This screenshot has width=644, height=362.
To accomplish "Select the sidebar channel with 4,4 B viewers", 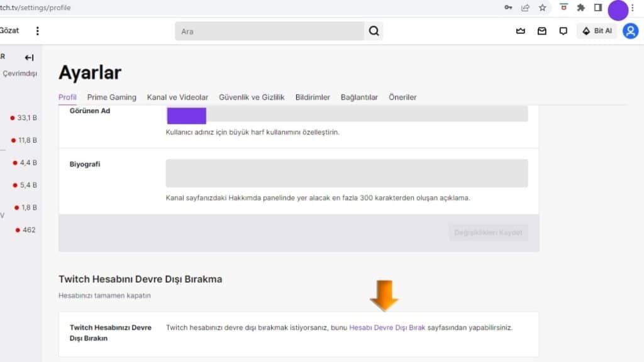I will [25, 163].
